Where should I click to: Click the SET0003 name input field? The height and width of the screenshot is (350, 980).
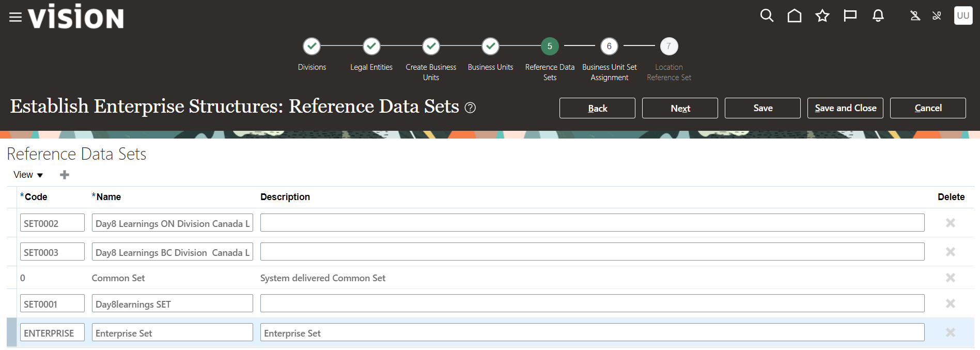pos(172,252)
